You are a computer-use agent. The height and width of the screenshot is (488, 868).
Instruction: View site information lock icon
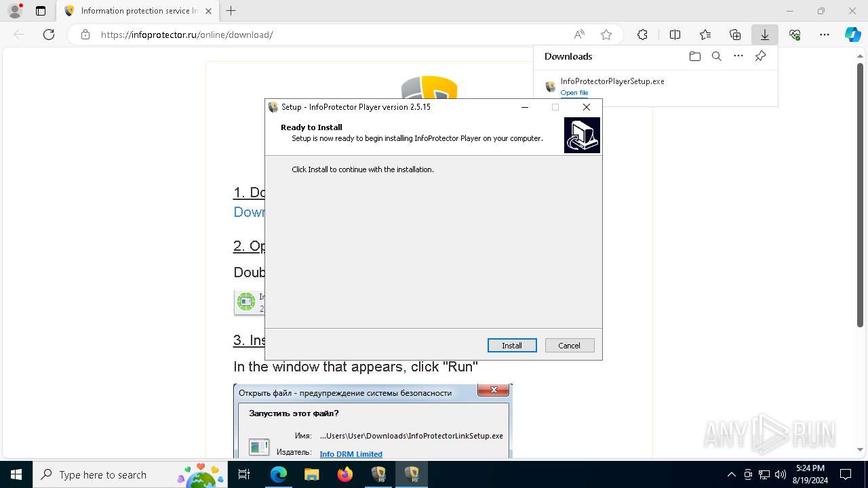point(85,35)
